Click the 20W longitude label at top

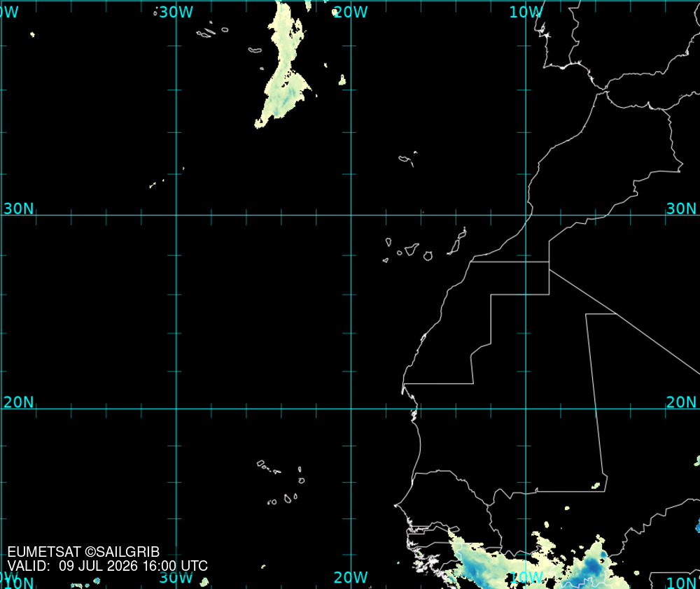tap(351, 12)
